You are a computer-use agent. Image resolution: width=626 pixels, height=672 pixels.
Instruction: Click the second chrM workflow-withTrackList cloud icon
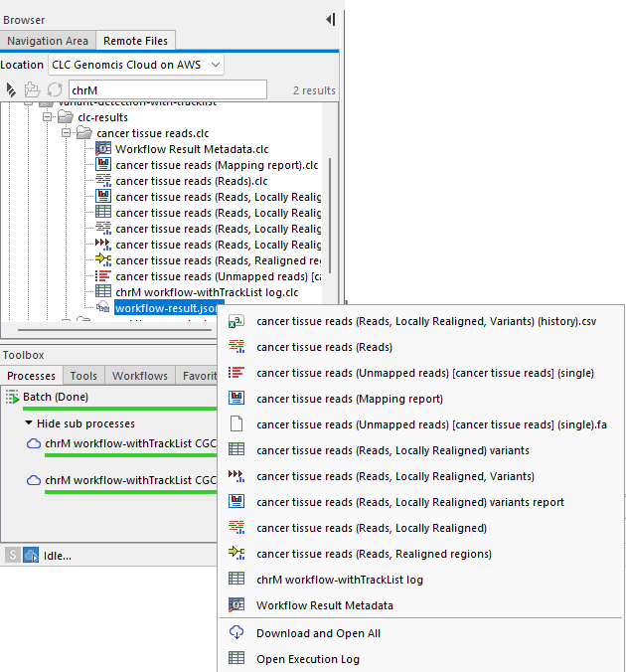tap(34, 480)
